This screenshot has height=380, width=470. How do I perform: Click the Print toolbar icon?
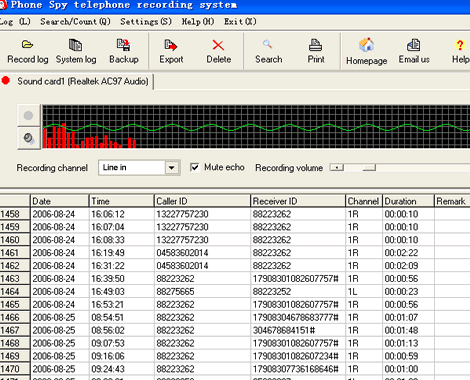pos(315,45)
